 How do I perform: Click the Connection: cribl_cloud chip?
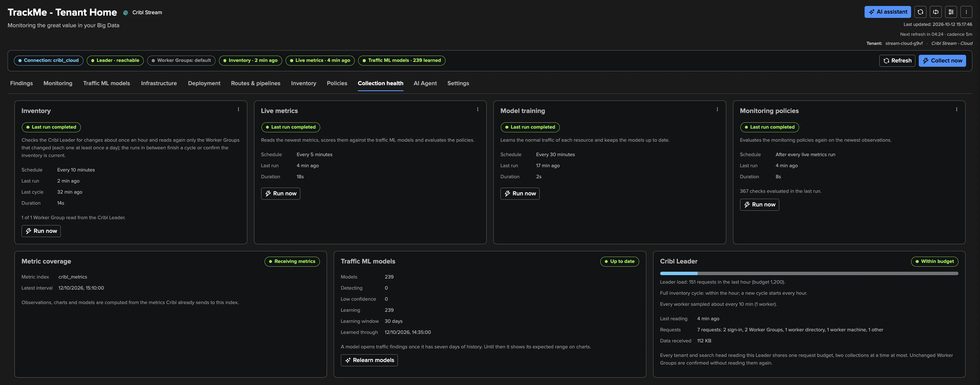coord(48,60)
